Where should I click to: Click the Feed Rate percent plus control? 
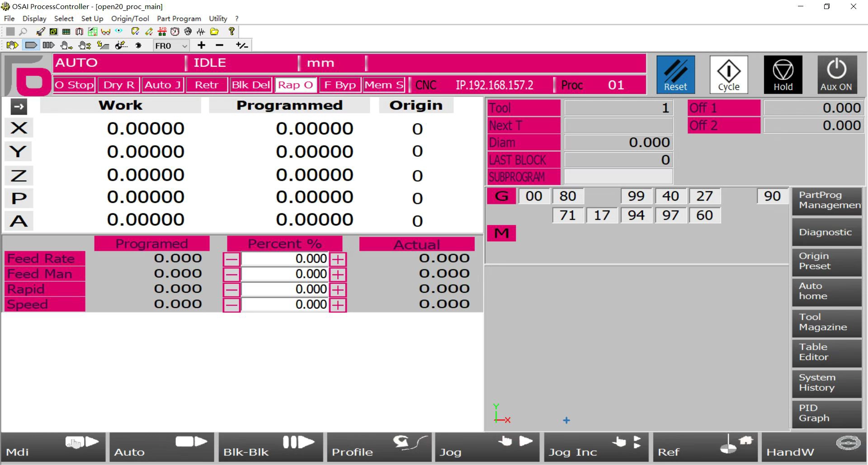339,259
